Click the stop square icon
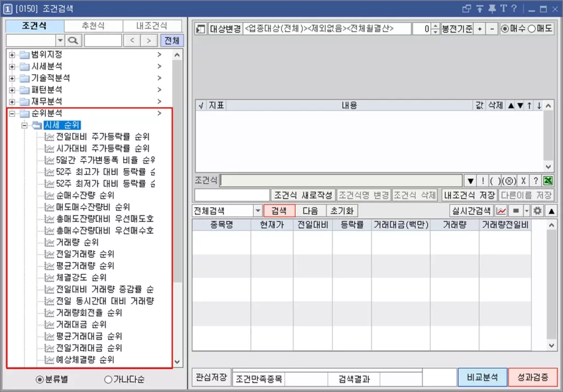Viewport: 563px width, 392px height. point(516,211)
